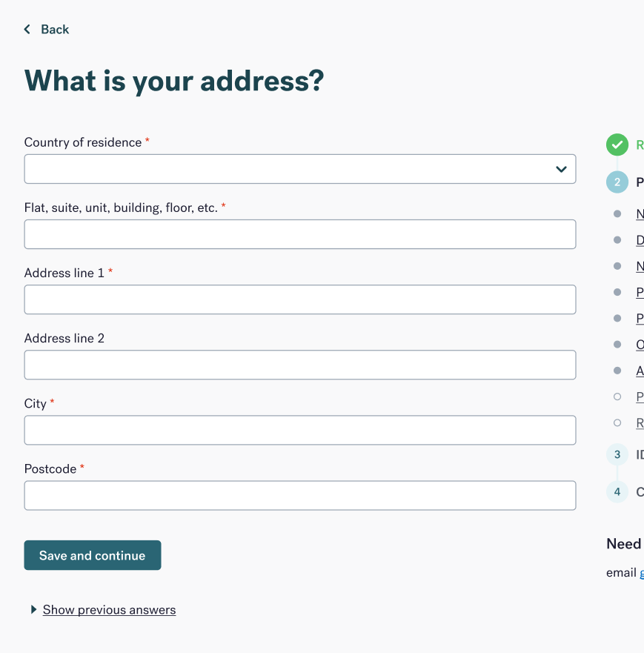Open the second underlined navigation item under step 2
Viewport: 644px width, 653px height.
(x=640, y=239)
